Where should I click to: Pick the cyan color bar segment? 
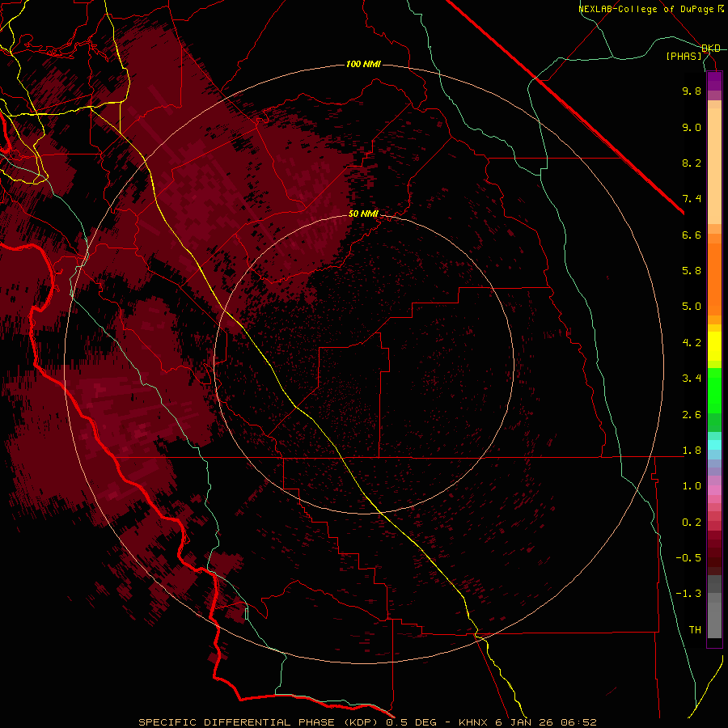(714, 445)
